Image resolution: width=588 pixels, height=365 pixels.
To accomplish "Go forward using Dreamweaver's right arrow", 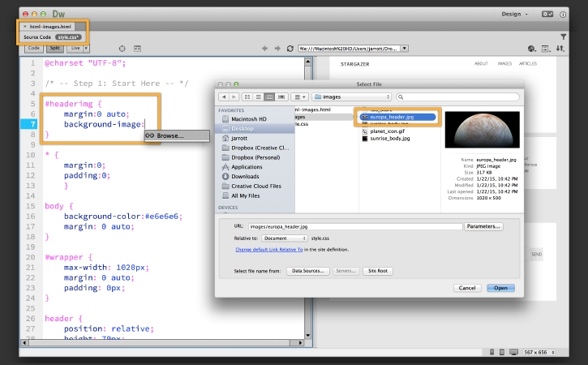I will point(277,49).
